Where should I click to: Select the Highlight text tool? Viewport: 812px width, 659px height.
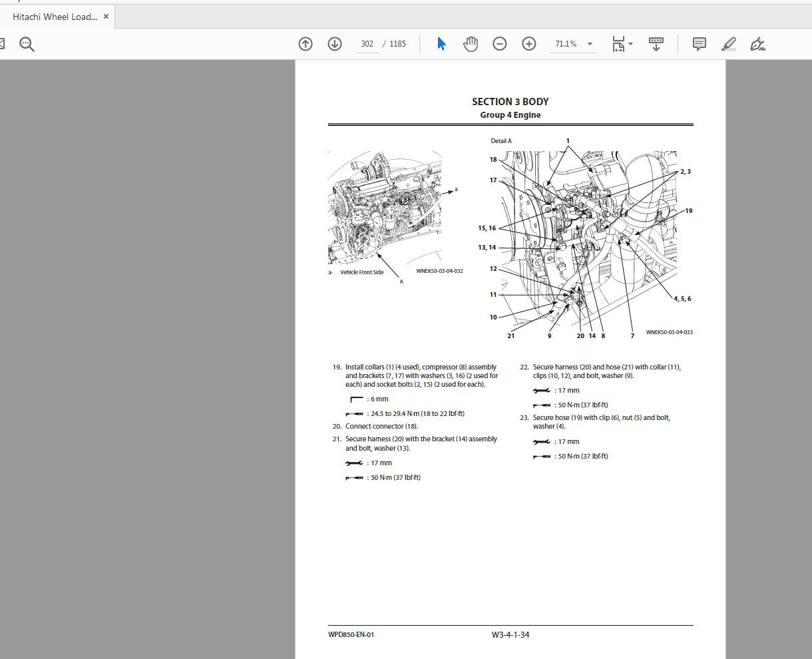tap(728, 43)
